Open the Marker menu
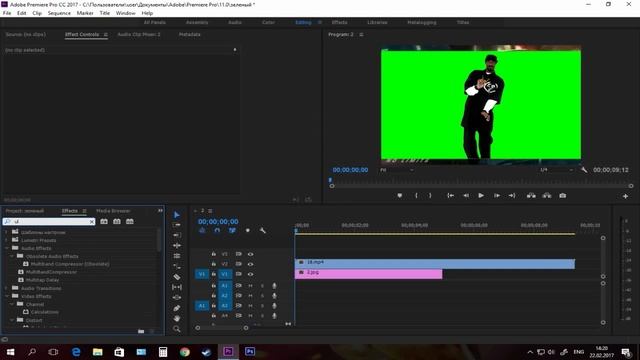Screen dimensions: 640x360 coord(85,13)
